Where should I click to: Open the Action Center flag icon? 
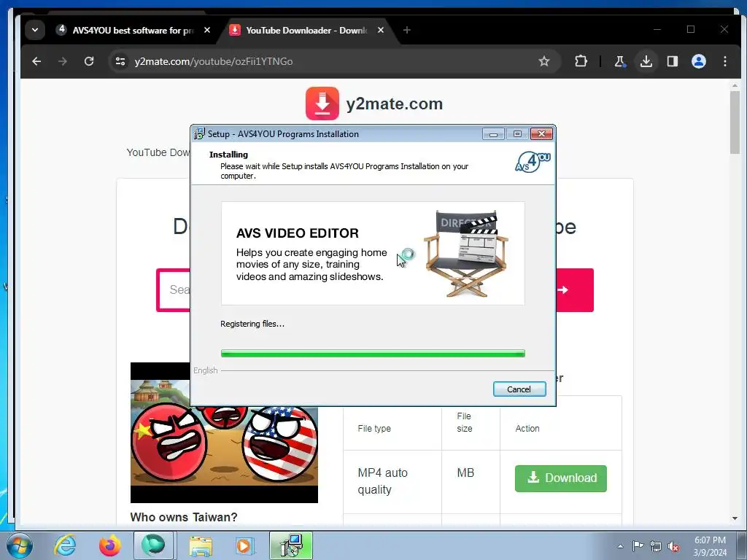coord(638,546)
